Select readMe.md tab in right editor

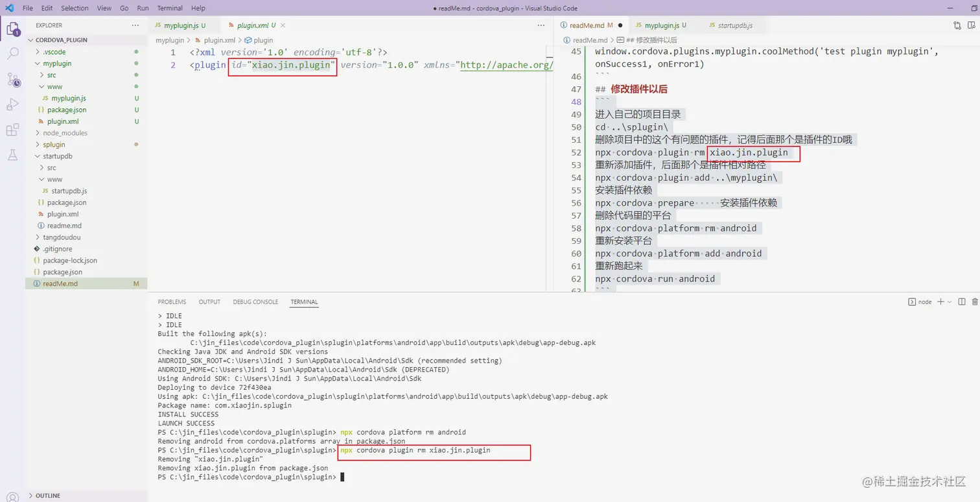591,25
